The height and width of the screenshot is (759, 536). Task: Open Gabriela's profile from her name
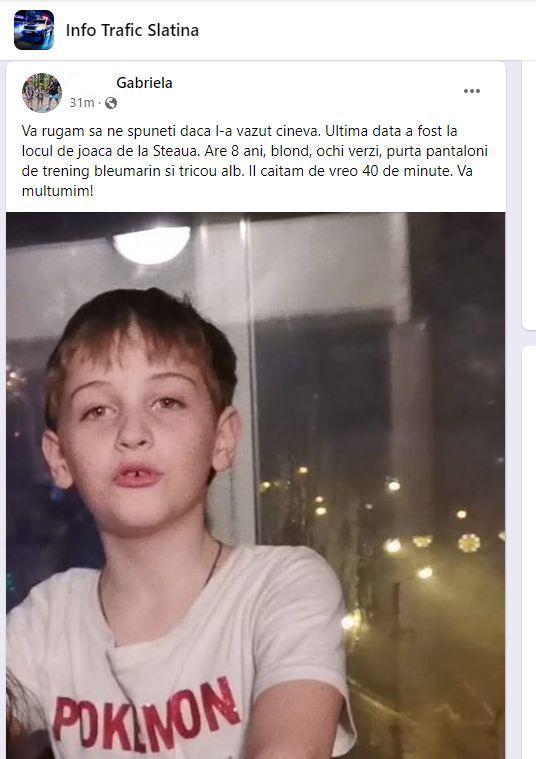click(x=144, y=83)
